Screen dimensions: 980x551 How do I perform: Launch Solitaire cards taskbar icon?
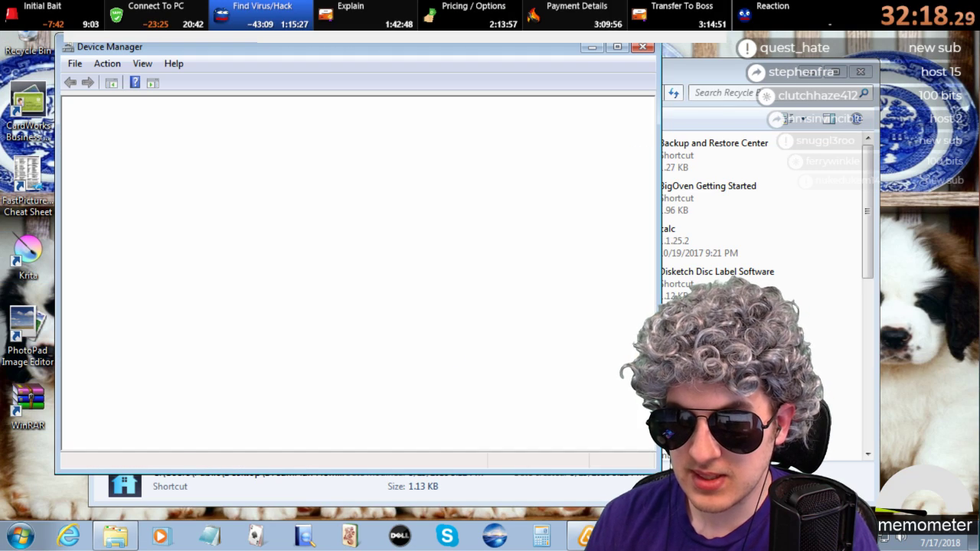256,536
